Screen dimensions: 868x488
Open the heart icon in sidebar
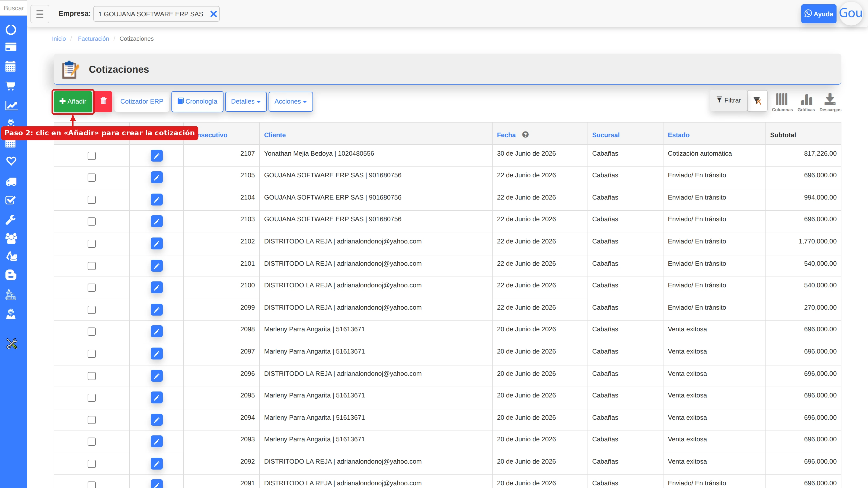click(x=11, y=161)
